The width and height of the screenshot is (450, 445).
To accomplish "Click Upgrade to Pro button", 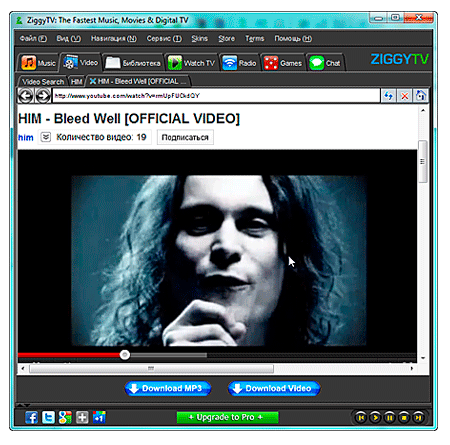I will click(x=227, y=417).
